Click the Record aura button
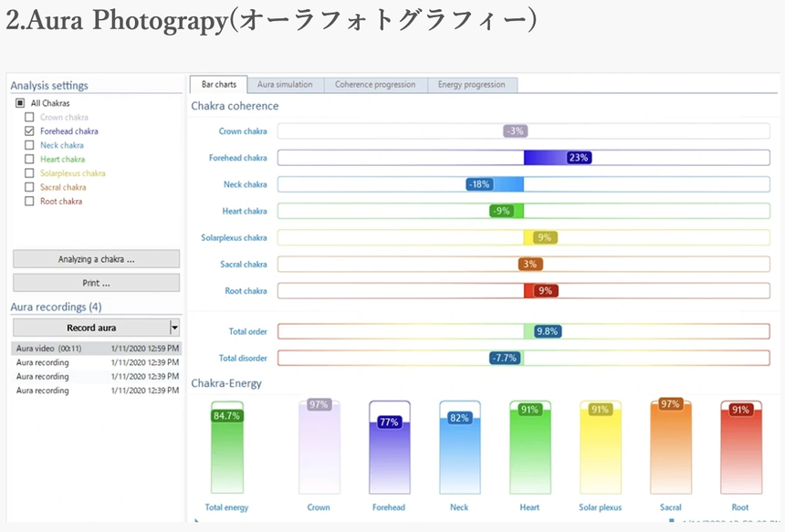Screen dimensions: 785x532 pyautogui.click(x=90, y=328)
